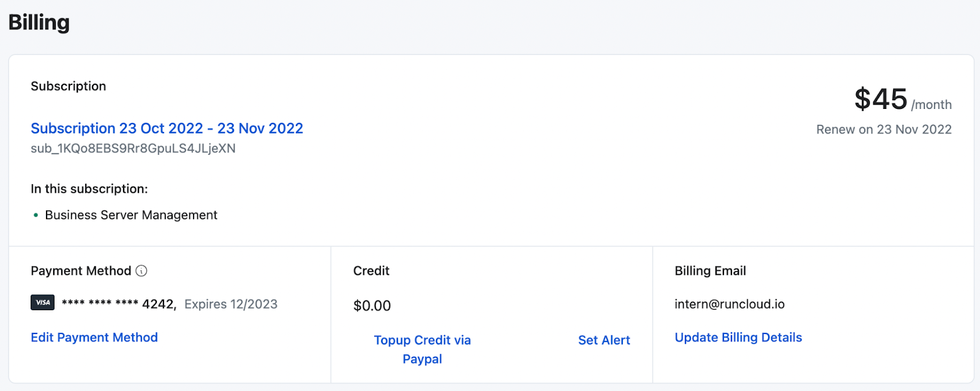Select the Business Server Management item

tap(131, 215)
